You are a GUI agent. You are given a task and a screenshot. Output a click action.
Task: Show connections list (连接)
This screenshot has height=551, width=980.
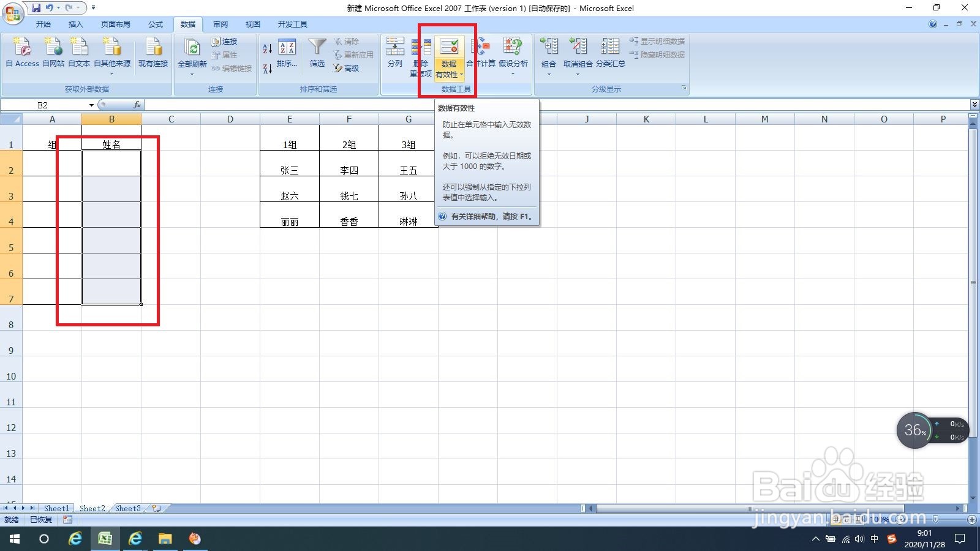pyautogui.click(x=224, y=41)
